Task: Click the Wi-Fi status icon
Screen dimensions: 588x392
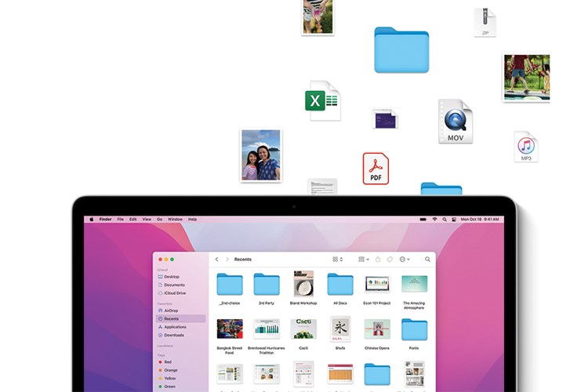Action: pyautogui.click(x=434, y=220)
